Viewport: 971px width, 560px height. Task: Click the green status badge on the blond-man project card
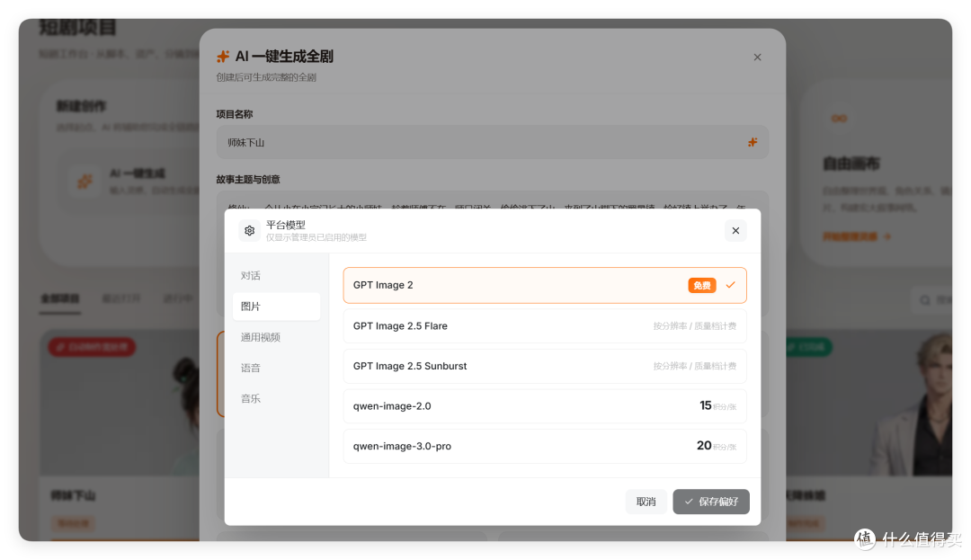coord(809,347)
